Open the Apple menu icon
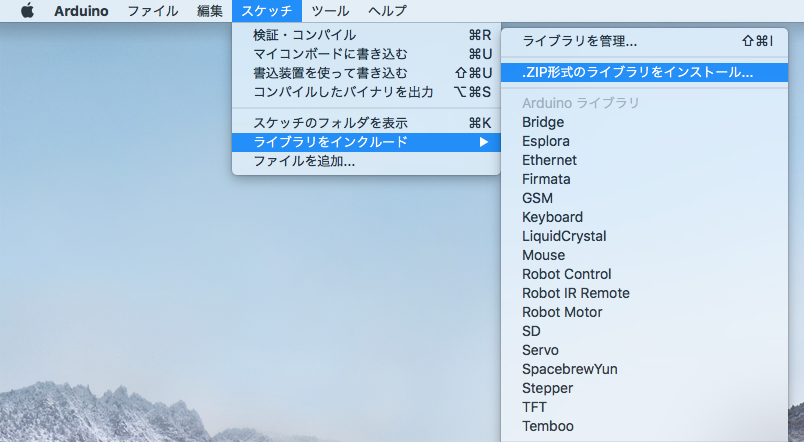The height and width of the screenshot is (442, 804). coord(28,10)
